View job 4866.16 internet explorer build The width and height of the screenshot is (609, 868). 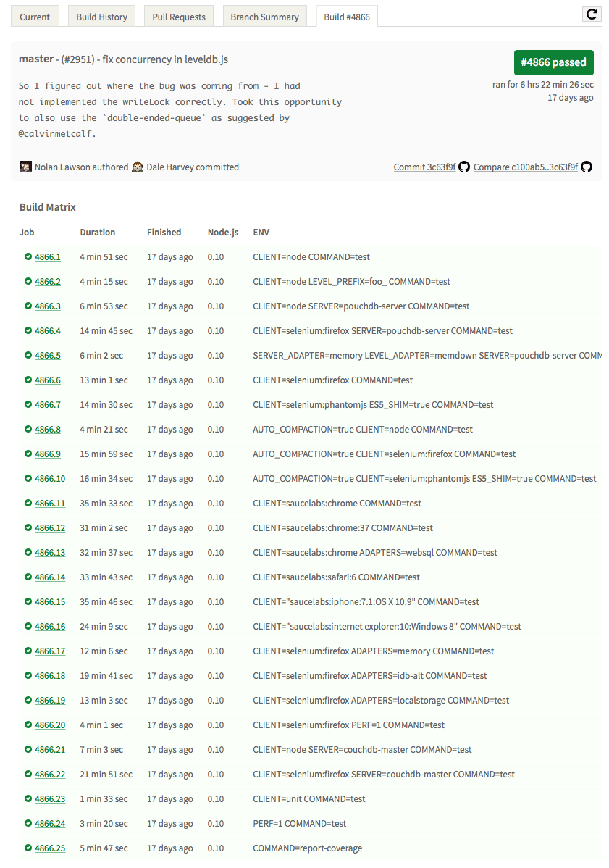[x=50, y=627]
